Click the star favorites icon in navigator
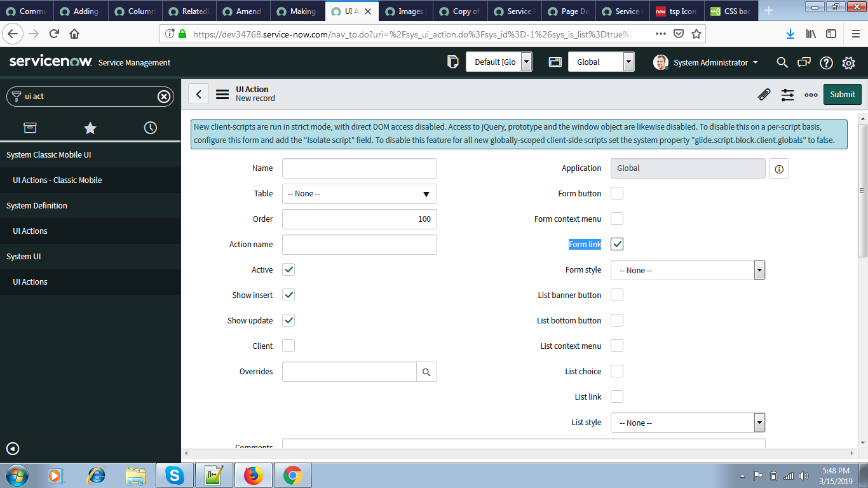The image size is (868, 488). (x=90, y=128)
